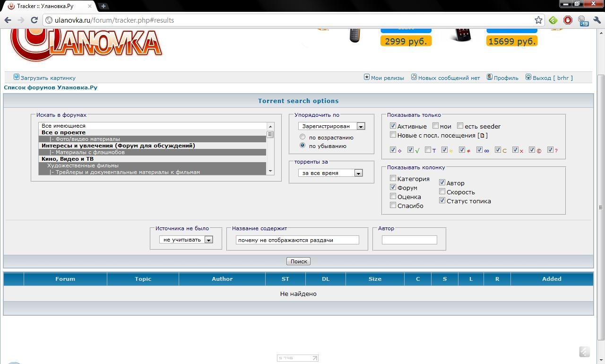Select the 'по возрастанию' radio button
The width and height of the screenshot is (605, 364).
pos(302,137)
